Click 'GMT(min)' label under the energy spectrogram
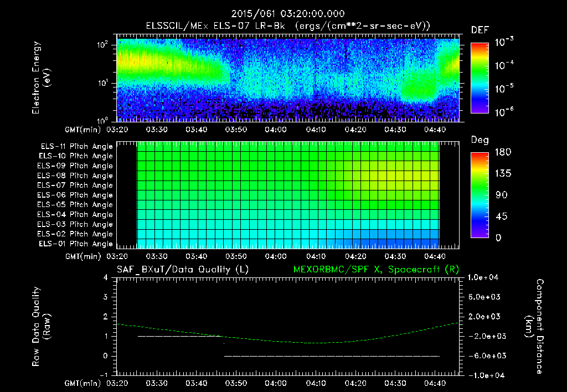 pyautogui.click(x=83, y=130)
